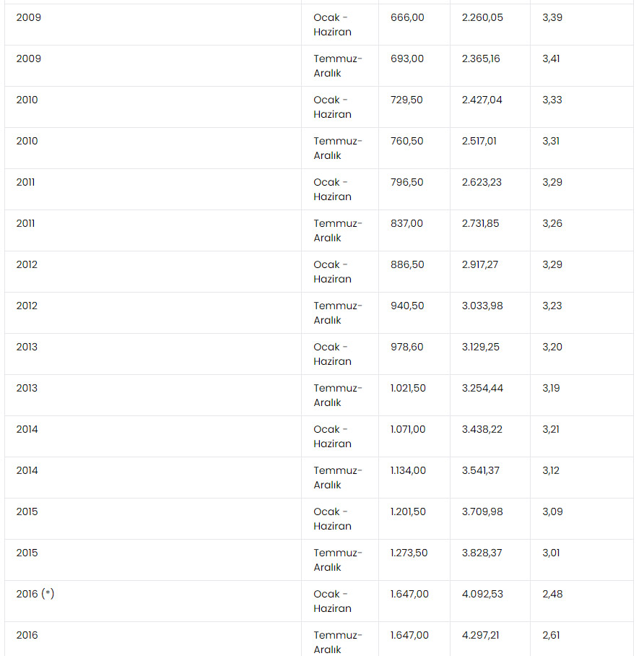Click the 666,00 value cell

click(407, 17)
